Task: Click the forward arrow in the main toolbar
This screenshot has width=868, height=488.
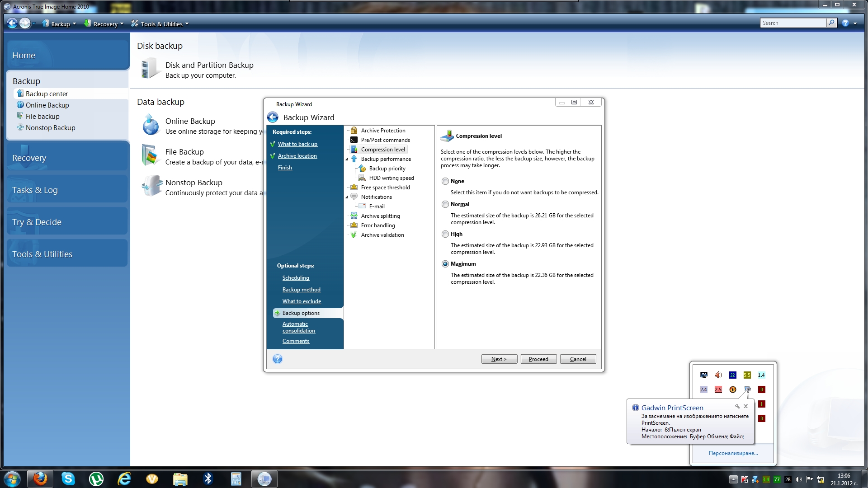Action: click(x=25, y=23)
